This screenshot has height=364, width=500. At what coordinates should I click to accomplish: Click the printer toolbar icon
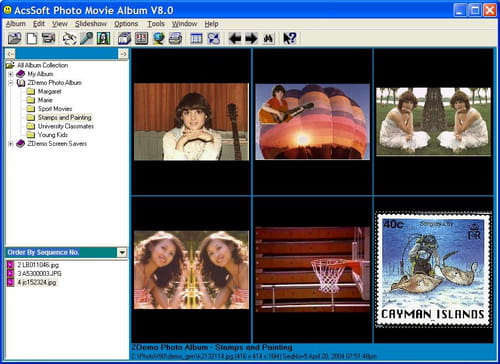click(x=175, y=39)
